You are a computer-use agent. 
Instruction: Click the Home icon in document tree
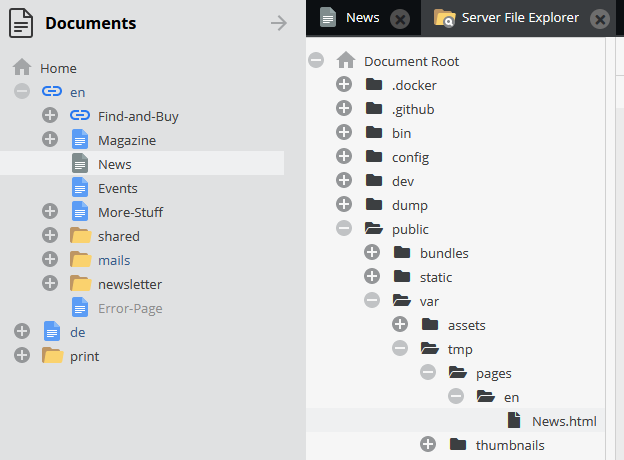point(22,68)
